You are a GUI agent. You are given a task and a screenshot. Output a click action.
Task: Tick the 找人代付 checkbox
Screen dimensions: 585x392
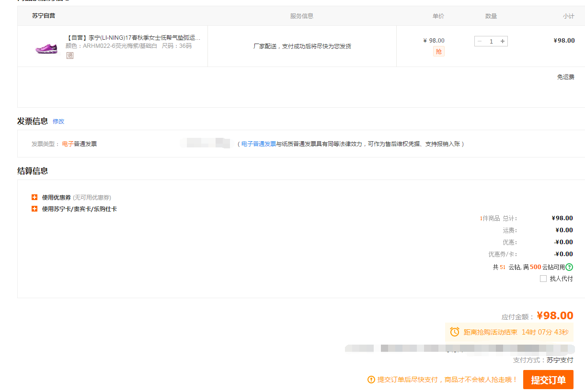click(543, 279)
